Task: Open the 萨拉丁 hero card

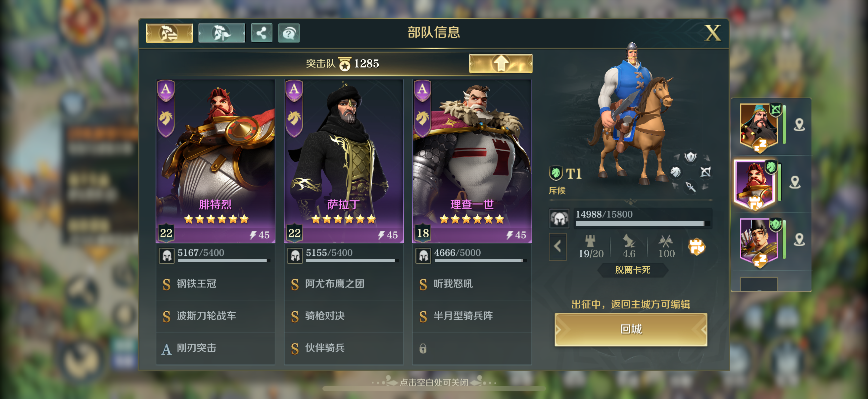Action: click(x=344, y=161)
